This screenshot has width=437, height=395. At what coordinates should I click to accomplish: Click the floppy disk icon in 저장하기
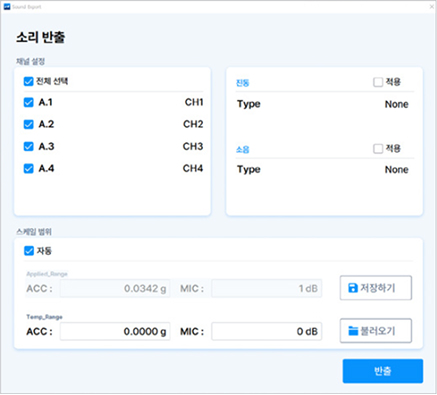point(353,288)
